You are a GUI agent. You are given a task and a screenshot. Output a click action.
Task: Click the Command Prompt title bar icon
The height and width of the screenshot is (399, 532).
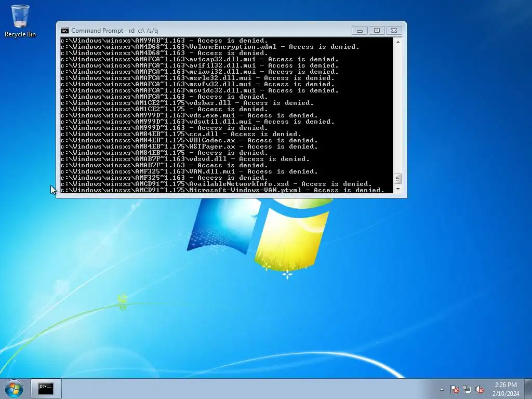[64, 31]
